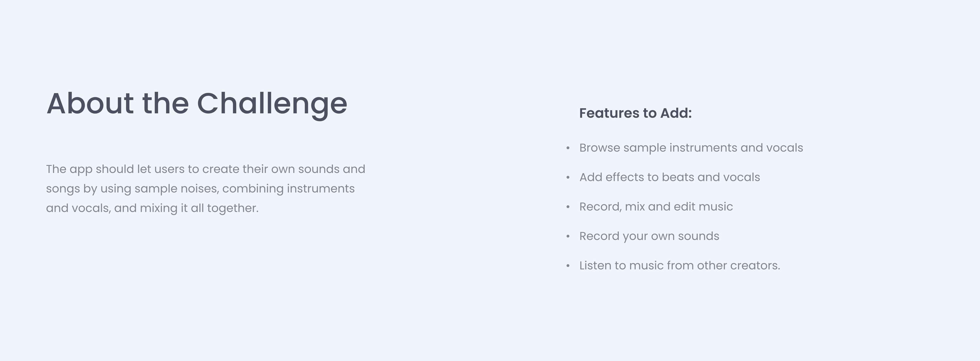980x361 pixels.
Task: Click the word "combining" in the description
Action: pyautogui.click(x=253, y=189)
